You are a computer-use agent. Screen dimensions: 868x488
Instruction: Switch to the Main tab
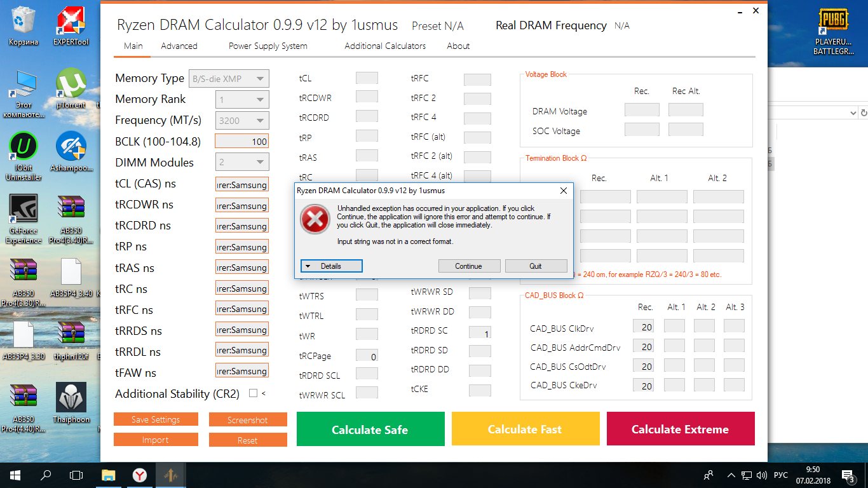(133, 46)
